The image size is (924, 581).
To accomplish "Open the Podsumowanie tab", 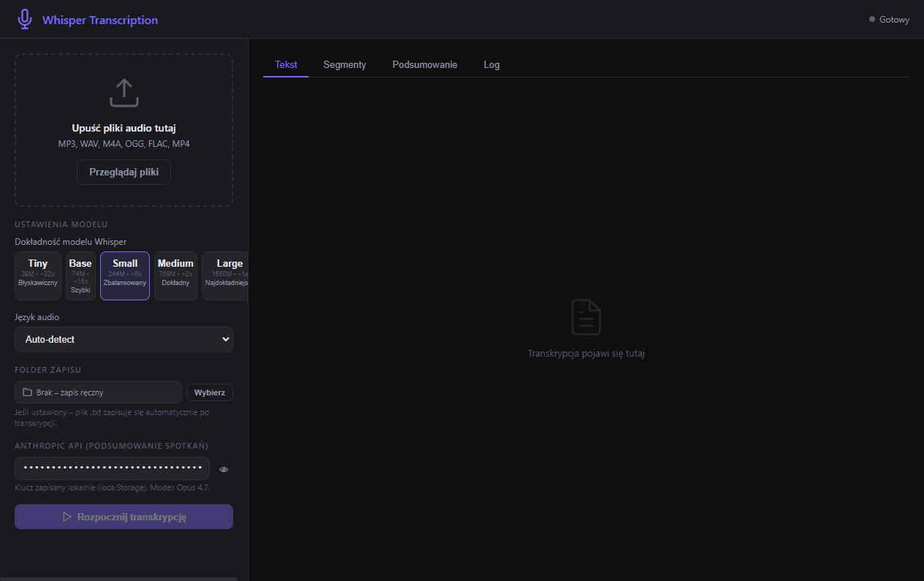I will (x=425, y=64).
